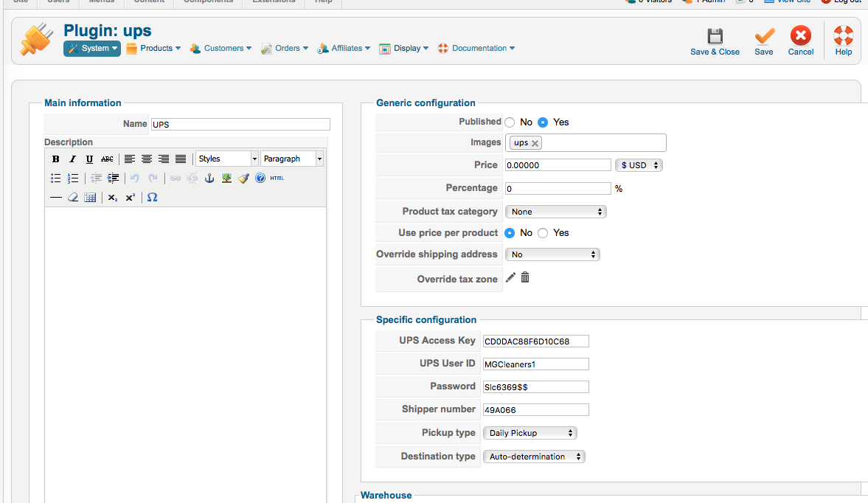The width and height of the screenshot is (868, 503).
Task: Toggle italic formatting in editor toolbar
Action: [x=72, y=159]
